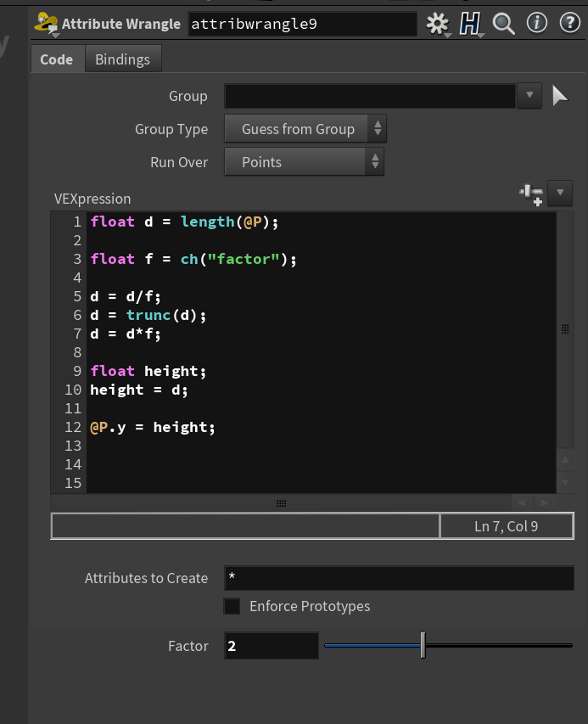Image resolution: width=588 pixels, height=724 pixels.
Task: Click code line 'float height;'
Action: 148,371
